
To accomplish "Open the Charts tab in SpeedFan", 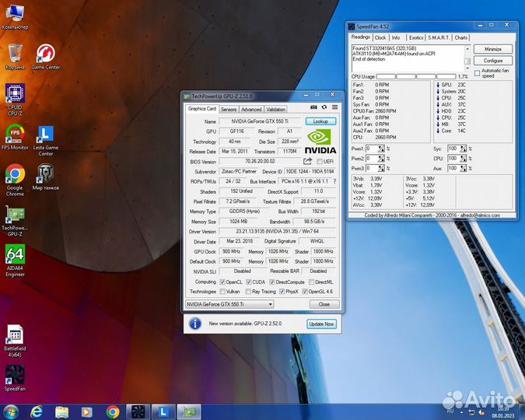I will 460,37.
